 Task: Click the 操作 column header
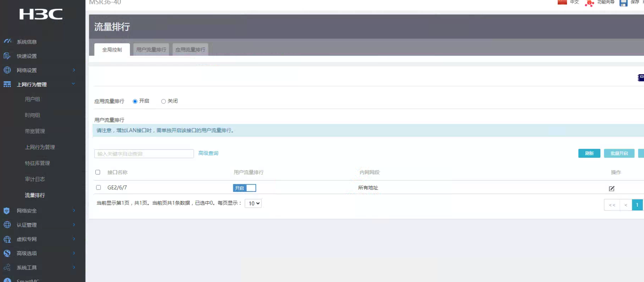pyautogui.click(x=616, y=172)
